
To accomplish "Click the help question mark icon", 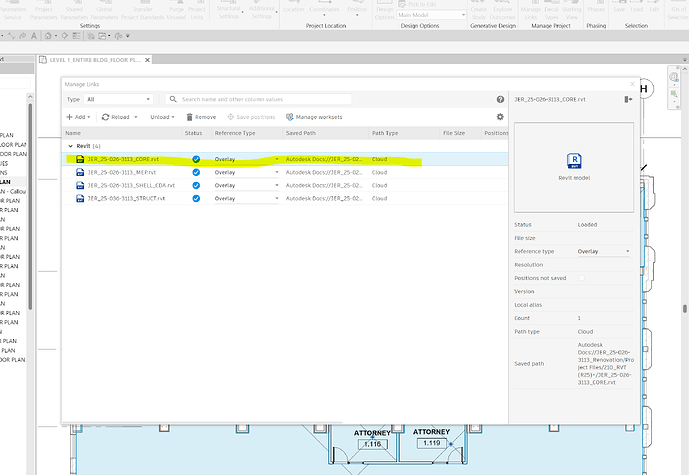I will coord(500,100).
